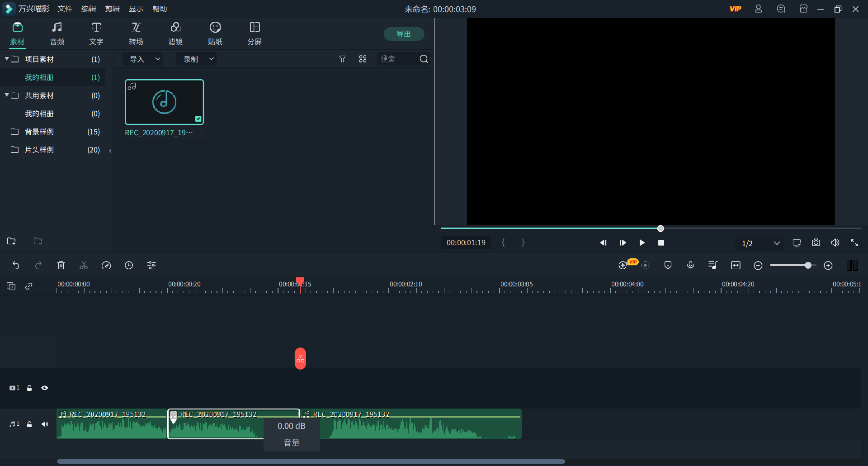The image size is (868, 466).
Task: Open the audio adjustment settings icon
Action: pyautogui.click(x=151, y=266)
